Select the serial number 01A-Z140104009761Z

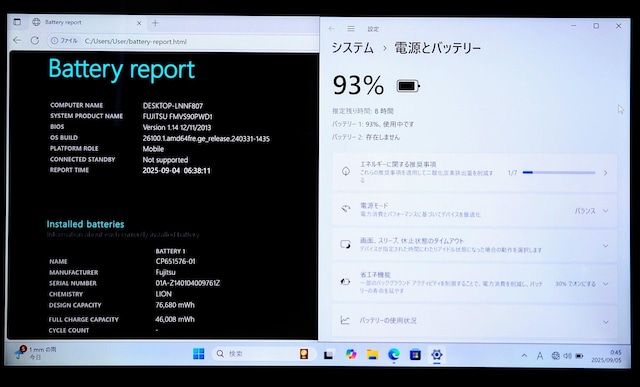pyautogui.click(x=188, y=283)
